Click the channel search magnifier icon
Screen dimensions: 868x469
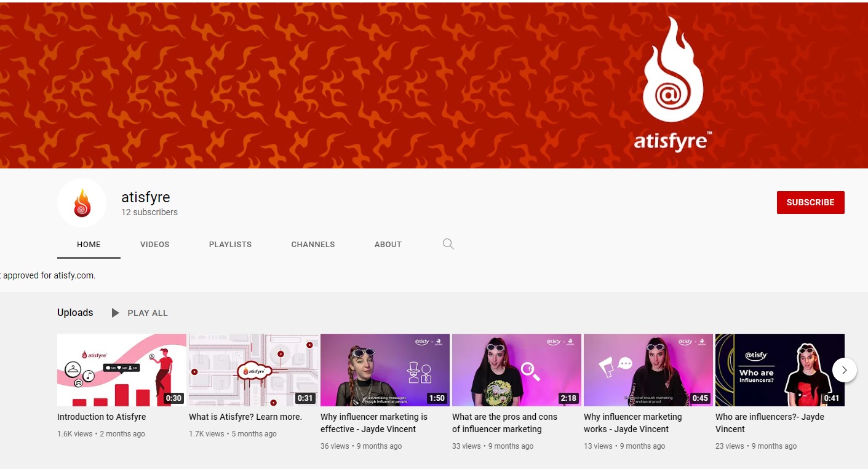[x=448, y=244]
